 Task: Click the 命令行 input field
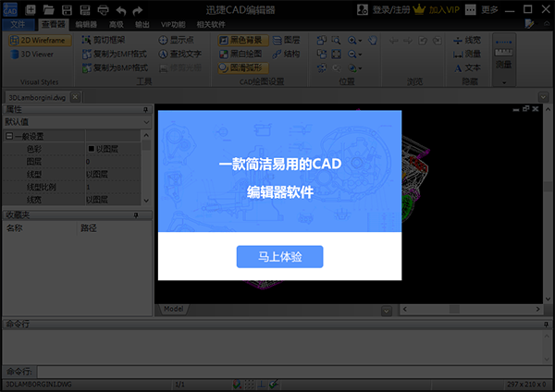pyautogui.click(x=294, y=372)
